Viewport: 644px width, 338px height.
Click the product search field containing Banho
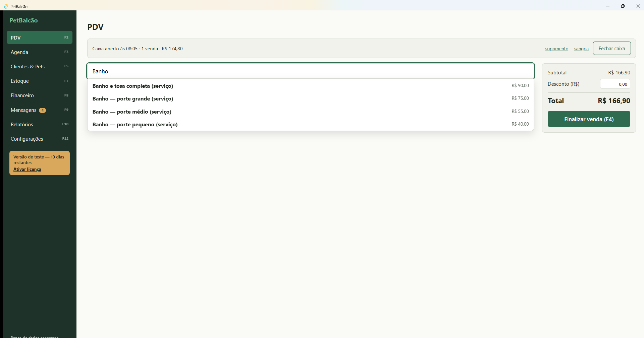click(311, 71)
